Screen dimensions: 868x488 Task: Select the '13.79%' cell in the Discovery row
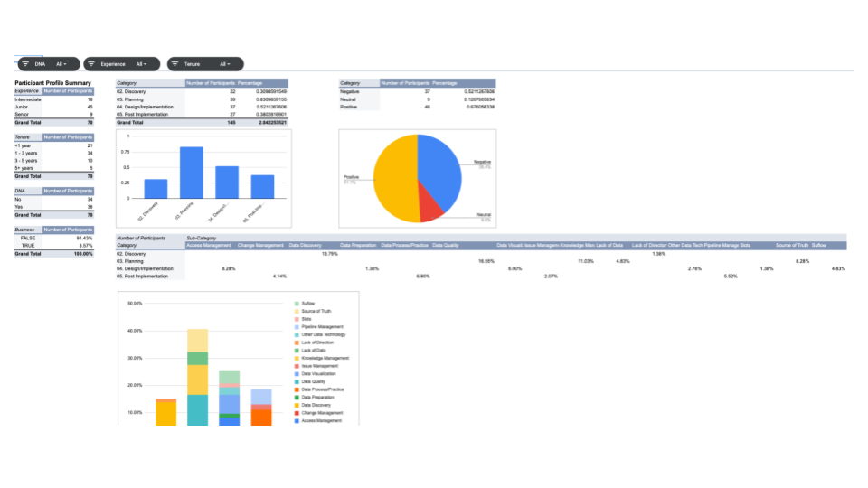330,254
